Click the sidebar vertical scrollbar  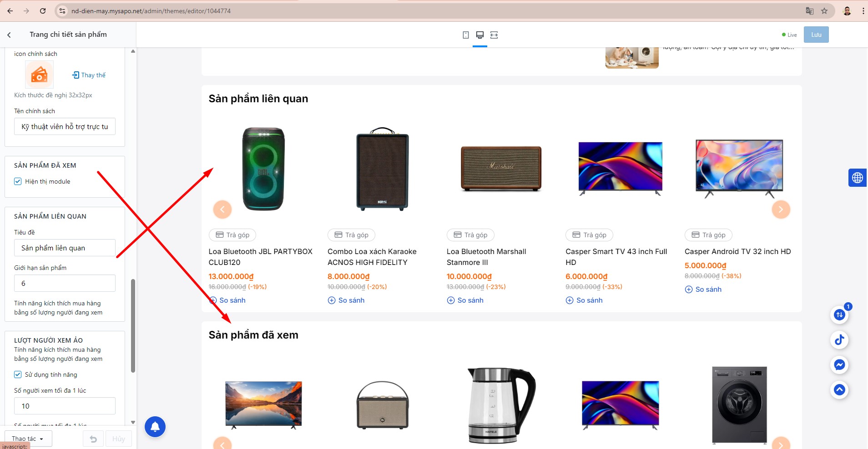pyautogui.click(x=133, y=326)
